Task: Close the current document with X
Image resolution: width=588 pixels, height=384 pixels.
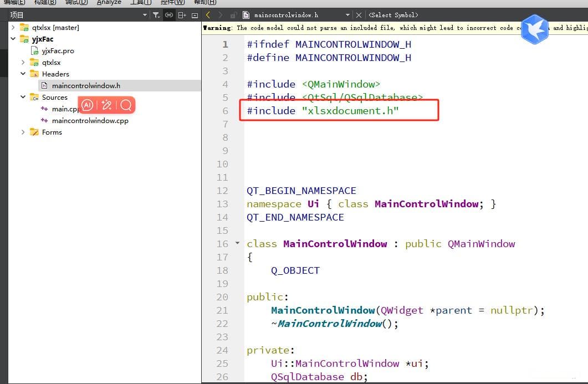Action: pyautogui.click(x=359, y=15)
